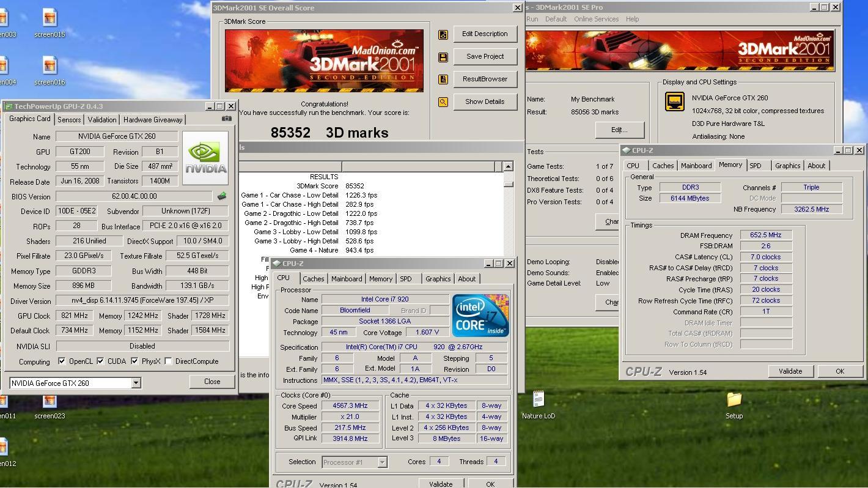Click OK in the Memory CPU-Z window
The height and width of the screenshot is (488, 868).
pyautogui.click(x=839, y=371)
